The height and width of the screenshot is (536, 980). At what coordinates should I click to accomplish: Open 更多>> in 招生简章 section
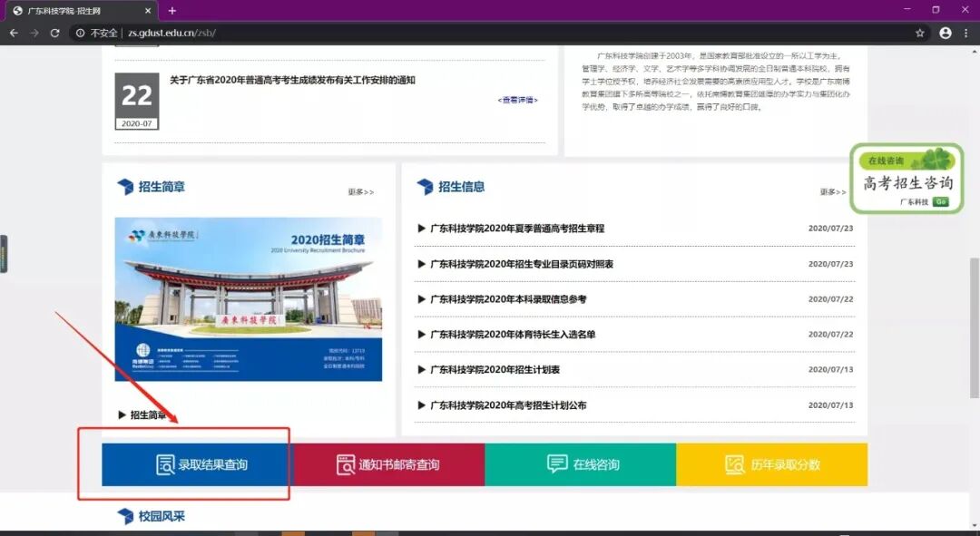360,191
